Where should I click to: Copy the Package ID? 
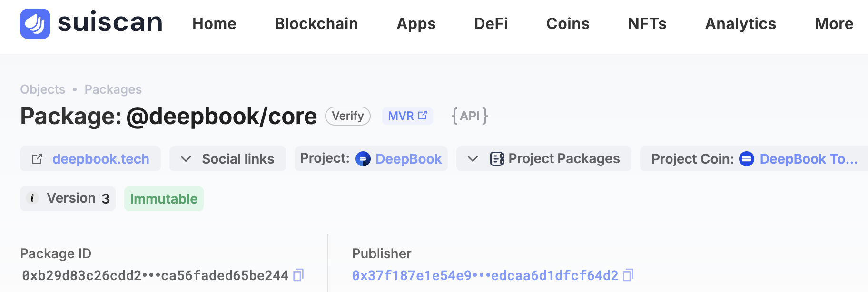pyautogui.click(x=298, y=275)
